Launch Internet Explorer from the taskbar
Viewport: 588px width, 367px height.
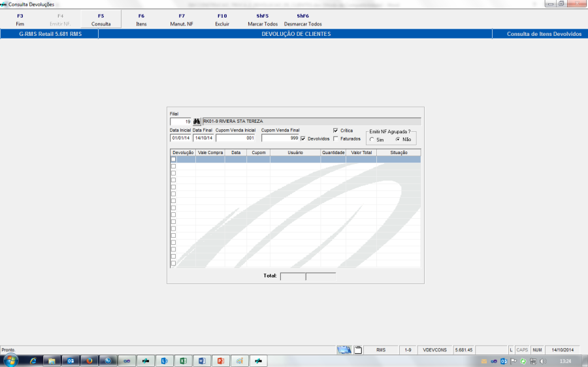pos(33,361)
